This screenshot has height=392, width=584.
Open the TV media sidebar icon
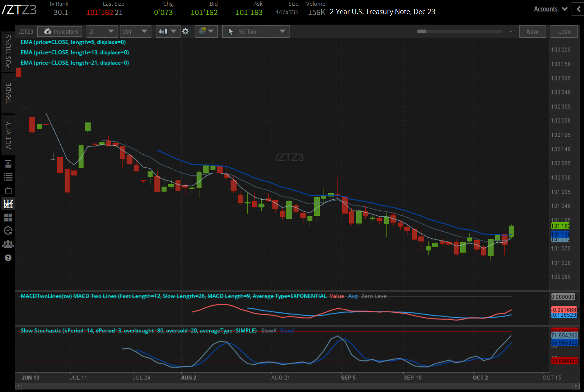coord(8,190)
